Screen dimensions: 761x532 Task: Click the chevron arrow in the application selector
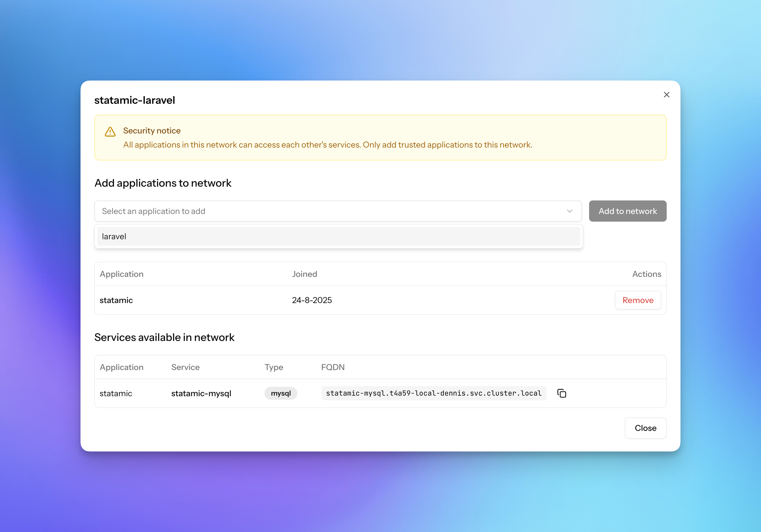point(569,211)
